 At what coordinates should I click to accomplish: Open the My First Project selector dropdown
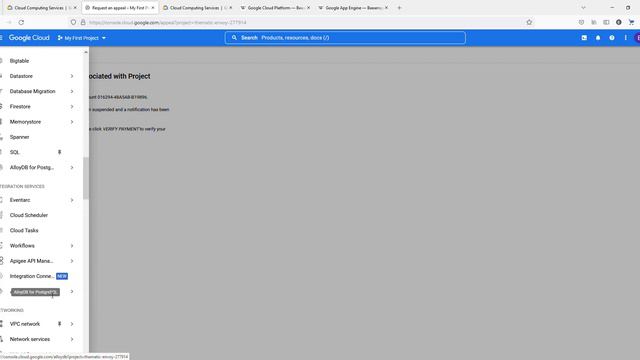pos(82,38)
